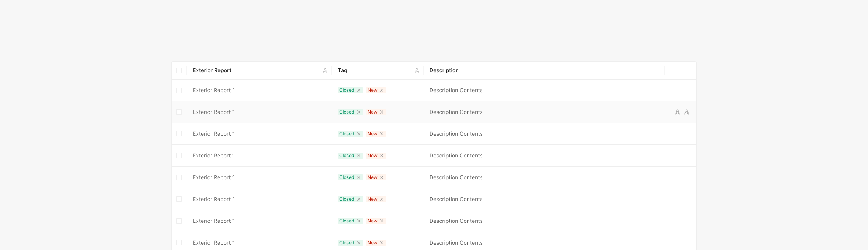
Task: Click the rocket icon in the Tag header
Action: 417,70
